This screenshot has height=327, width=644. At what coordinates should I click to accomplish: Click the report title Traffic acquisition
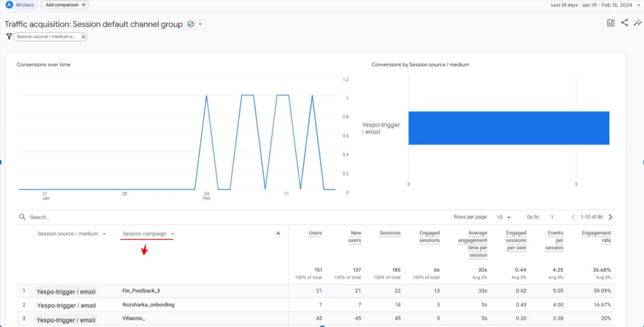tap(93, 24)
